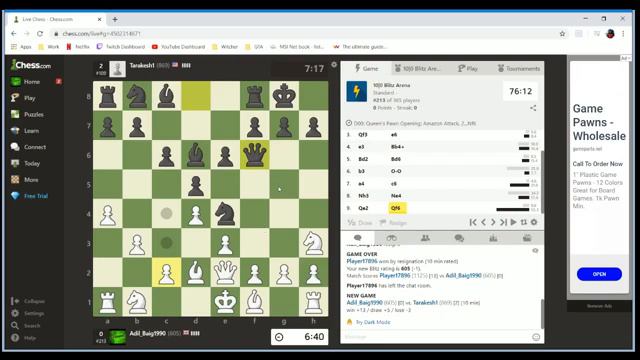The image size is (640, 360).
Task: Select move O-O in the move list
Action: [396, 171]
